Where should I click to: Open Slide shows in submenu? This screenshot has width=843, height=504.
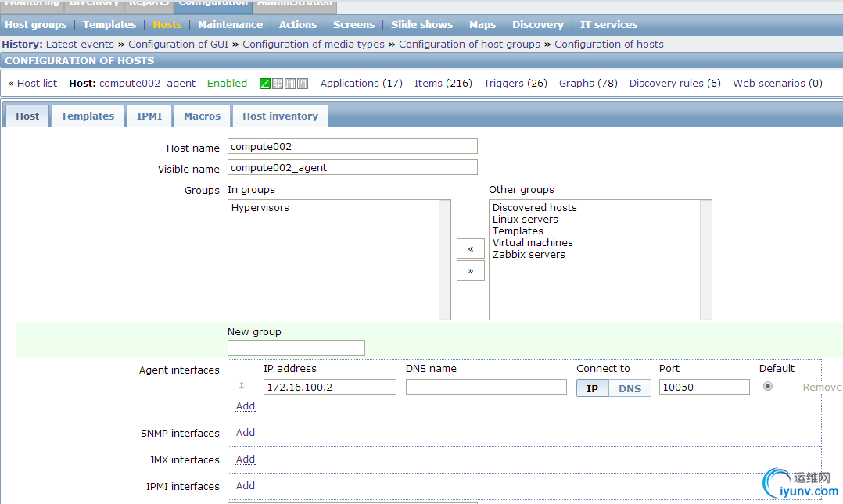point(421,25)
